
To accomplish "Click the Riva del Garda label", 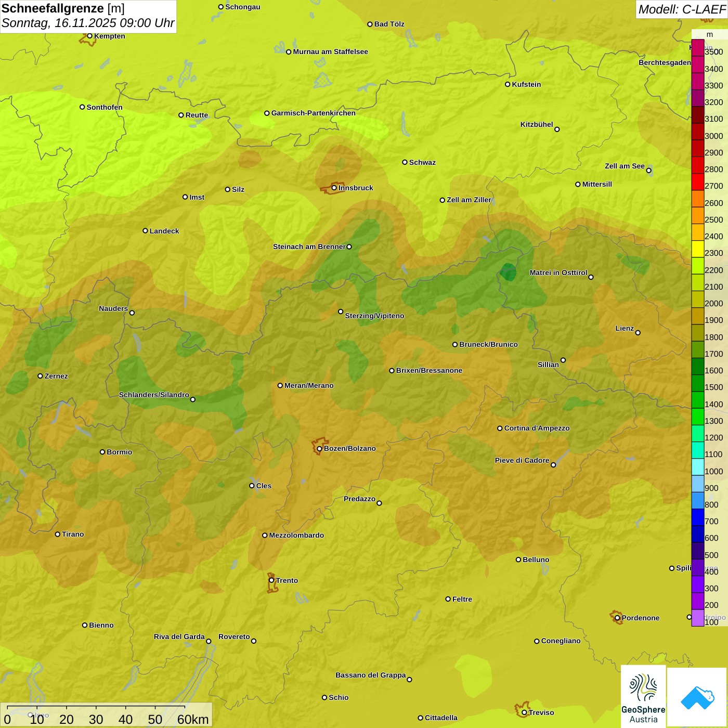I will click(179, 636).
